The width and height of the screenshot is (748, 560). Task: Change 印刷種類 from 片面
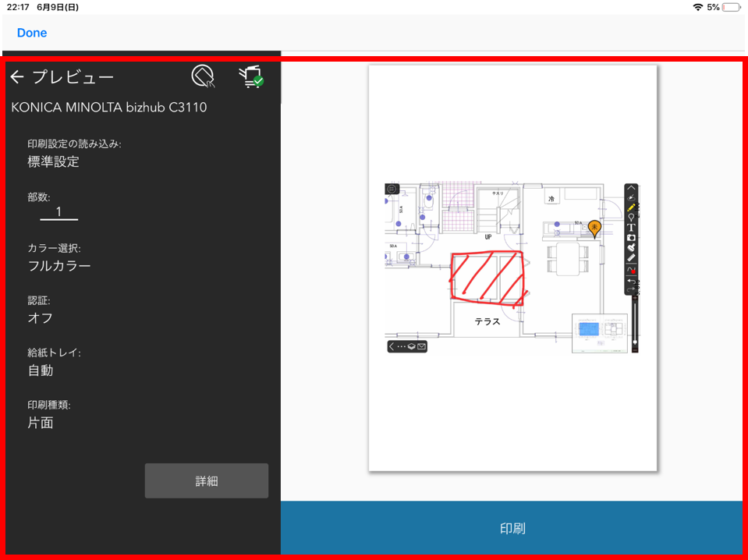pos(41,424)
